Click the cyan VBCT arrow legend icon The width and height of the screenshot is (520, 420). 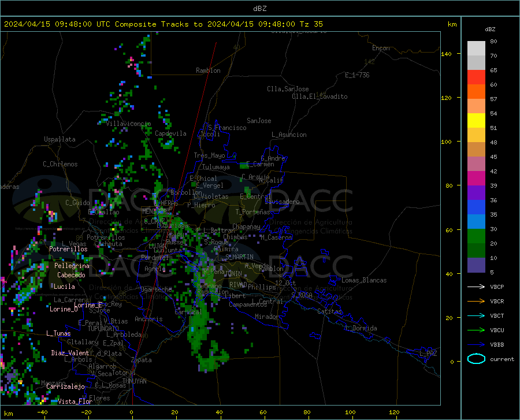click(476, 315)
